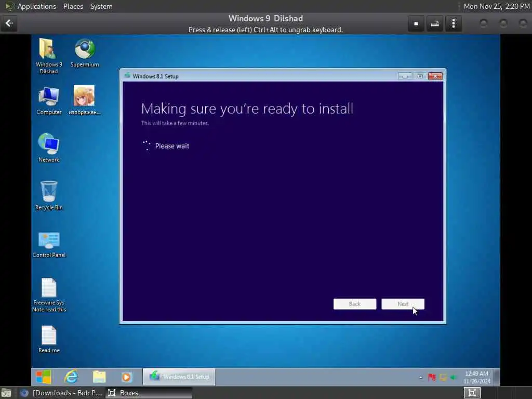Viewport: 532px width, 399px height.
Task: Click the Boxes keyboard shortcuts button
Action: (435, 24)
